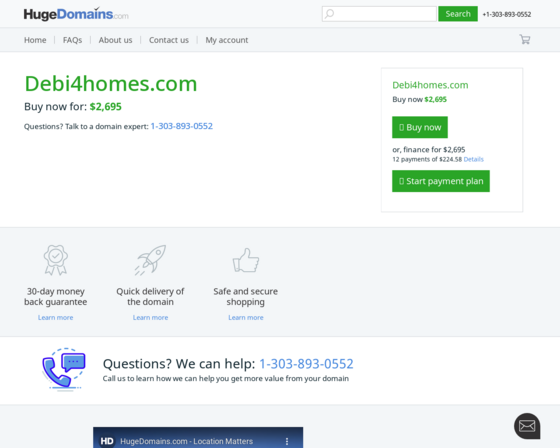This screenshot has width=560, height=448.
Task: Open the video options three-dot menu
Action: coord(287,441)
